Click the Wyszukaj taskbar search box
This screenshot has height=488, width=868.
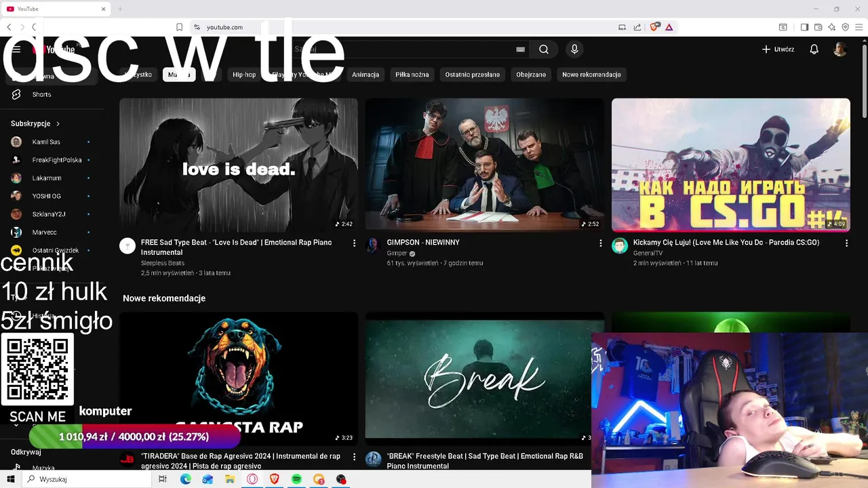pyautogui.click(x=87, y=479)
